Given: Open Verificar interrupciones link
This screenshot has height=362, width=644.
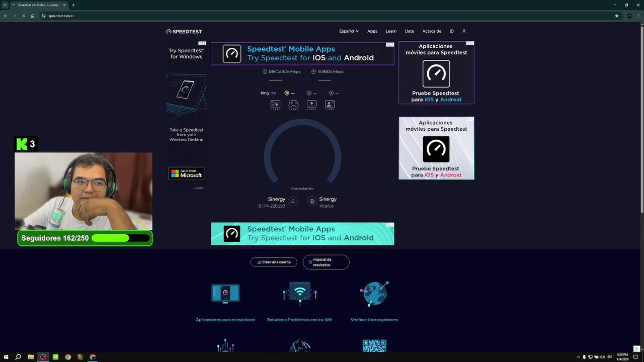Looking at the screenshot, I should [x=374, y=320].
